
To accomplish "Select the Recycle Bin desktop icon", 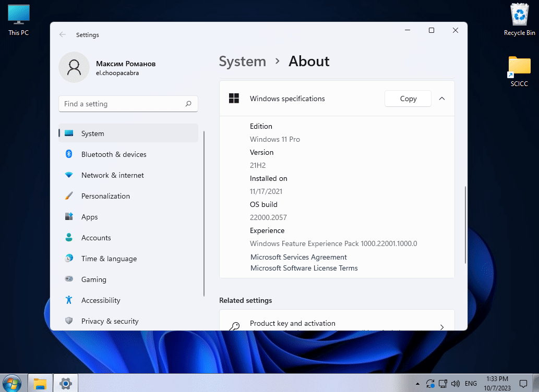I will (x=519, y=20).
